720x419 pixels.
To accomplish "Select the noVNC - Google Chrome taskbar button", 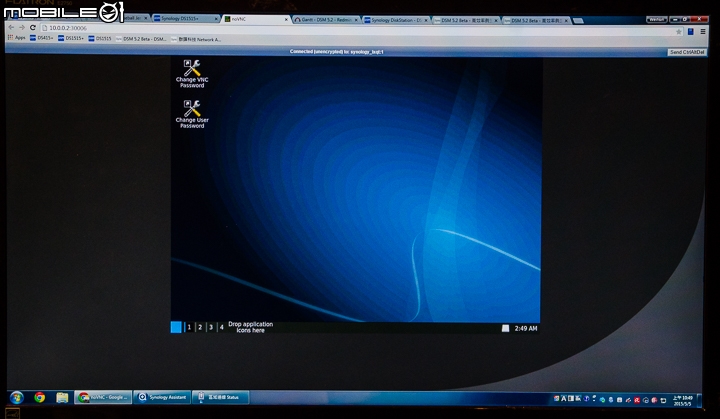I will click(x=103, y=397).
